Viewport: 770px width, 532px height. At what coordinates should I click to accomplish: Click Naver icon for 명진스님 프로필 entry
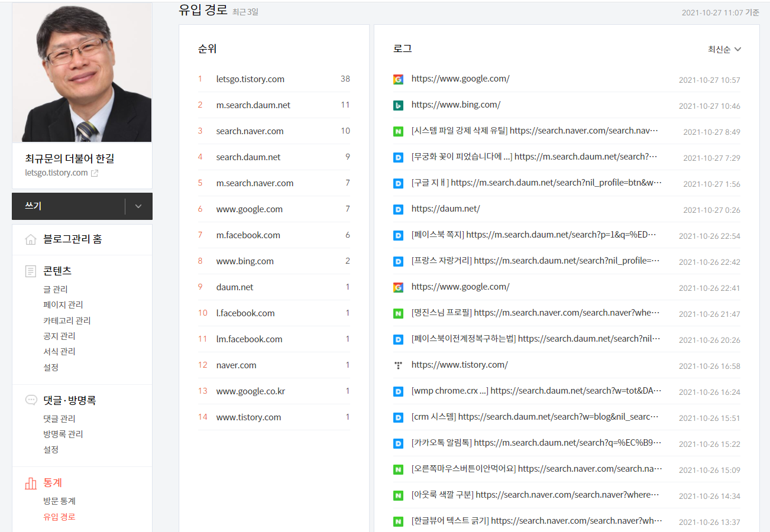pos(398,313)
